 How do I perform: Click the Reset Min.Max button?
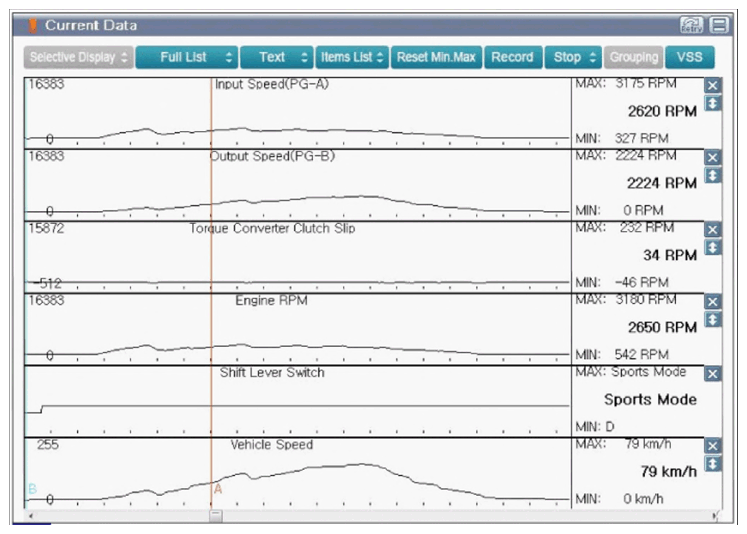pos(436,58)
